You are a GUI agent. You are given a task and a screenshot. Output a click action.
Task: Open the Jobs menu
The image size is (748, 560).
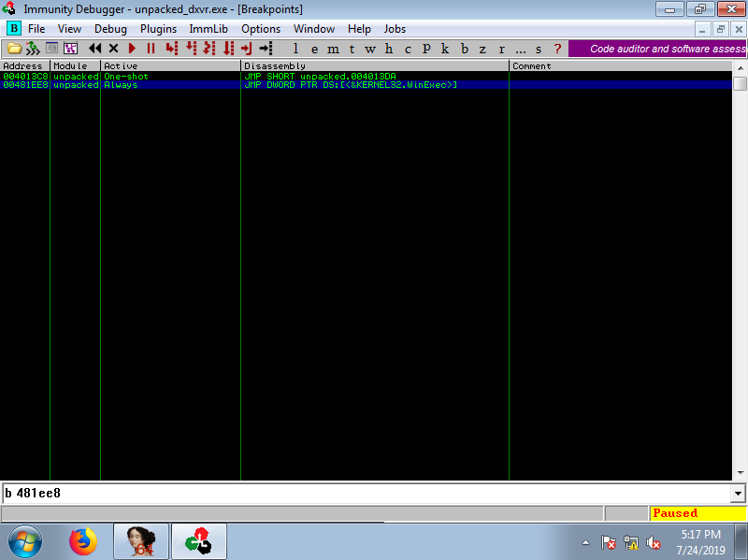(395, 29)
